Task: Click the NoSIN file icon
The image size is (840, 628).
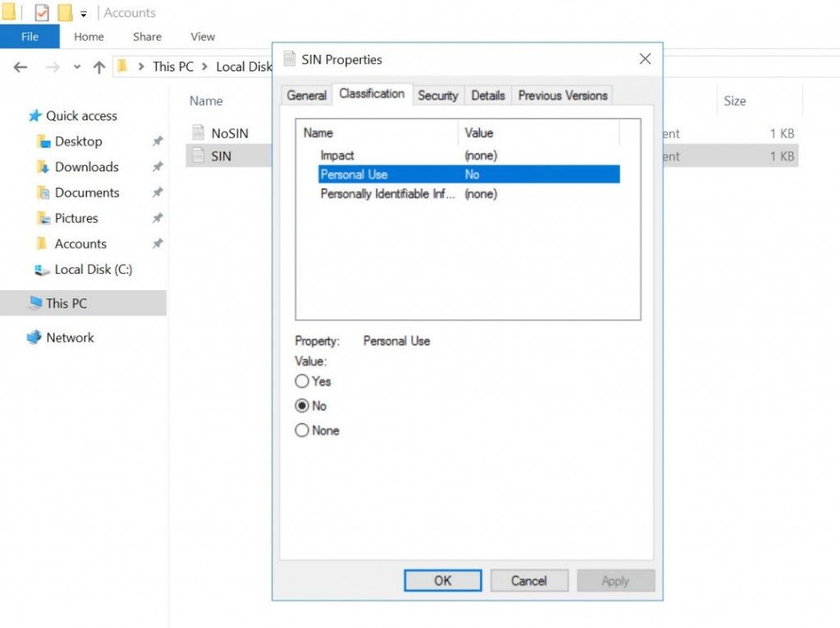Action: (199, 132)
